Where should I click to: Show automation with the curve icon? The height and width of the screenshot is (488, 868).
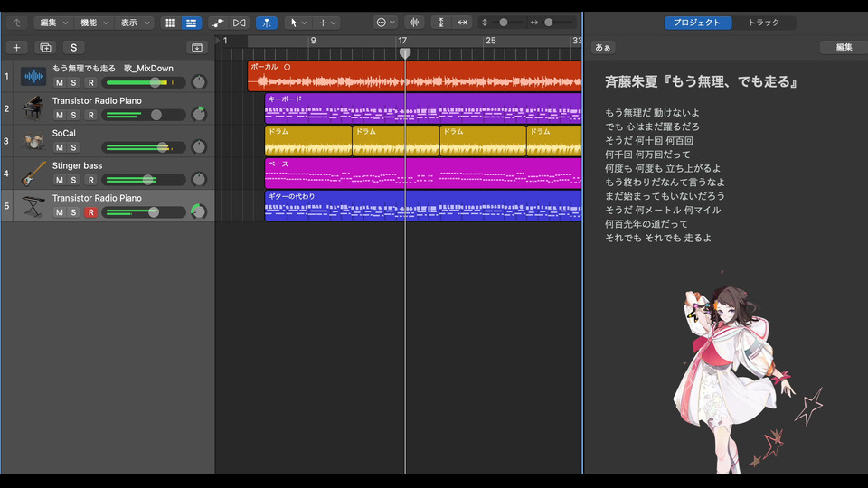[x=218, y=23]
